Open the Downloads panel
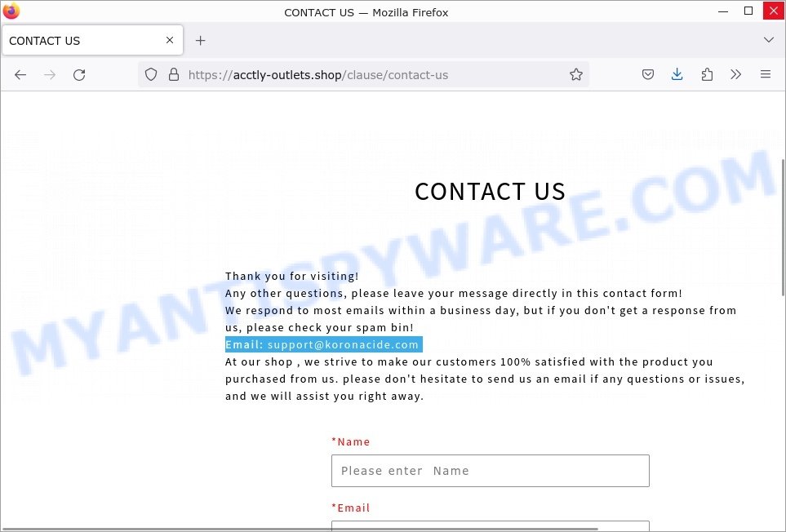 point(677,74)
